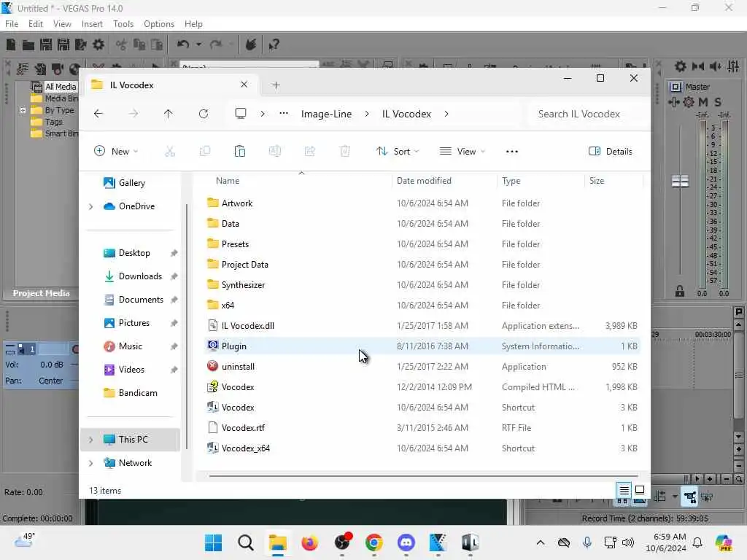Add a new Explorer tab
Viewport: 747px width, 560px height.
tap(276, 85)
